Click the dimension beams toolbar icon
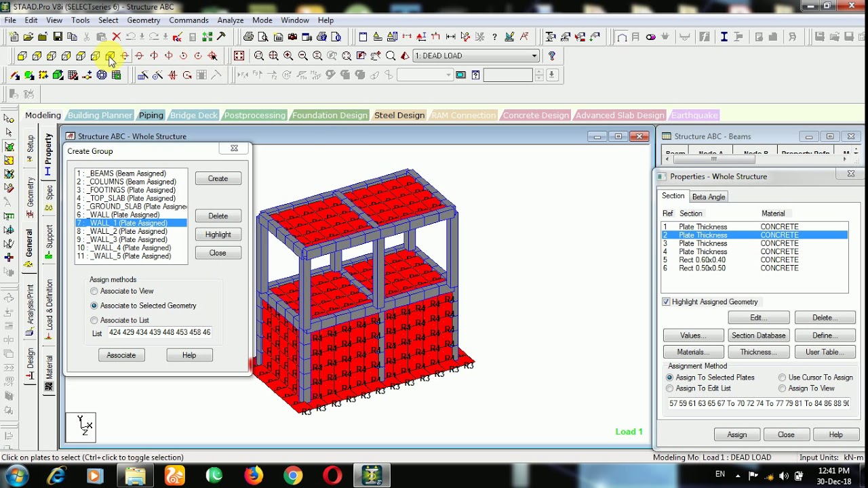The image size is (868, 488). (x=450, y=37)
